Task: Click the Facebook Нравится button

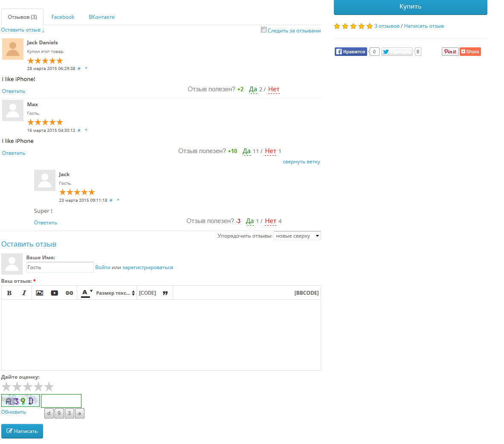Action: pyautogui.click(x=350, y=52)
